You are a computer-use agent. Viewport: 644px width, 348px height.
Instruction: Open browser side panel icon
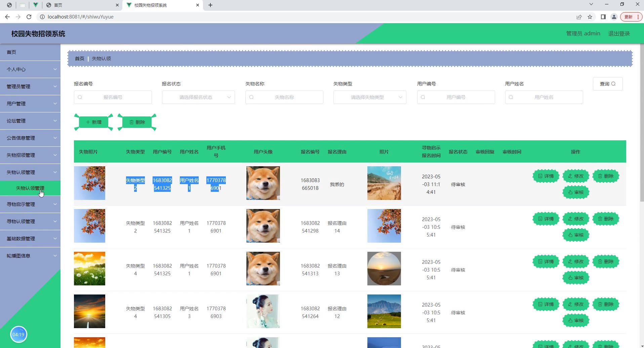click(x=603, y=17)
